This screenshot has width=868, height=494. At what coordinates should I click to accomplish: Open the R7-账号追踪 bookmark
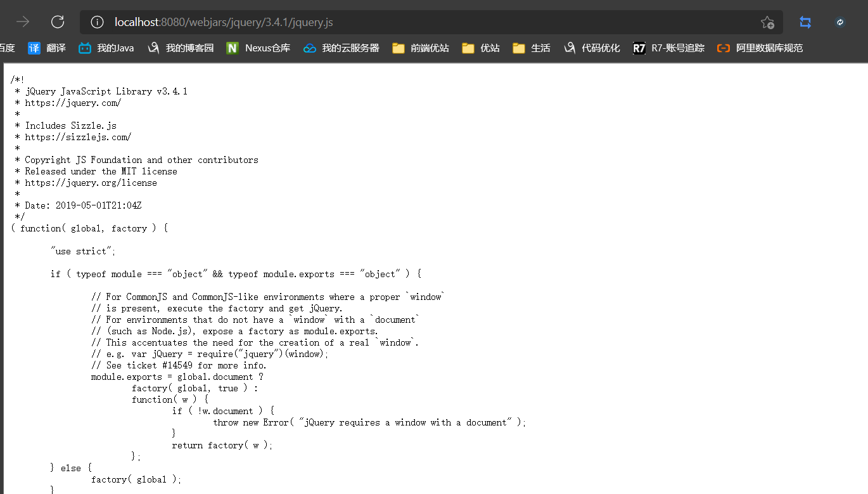(669, 48)
